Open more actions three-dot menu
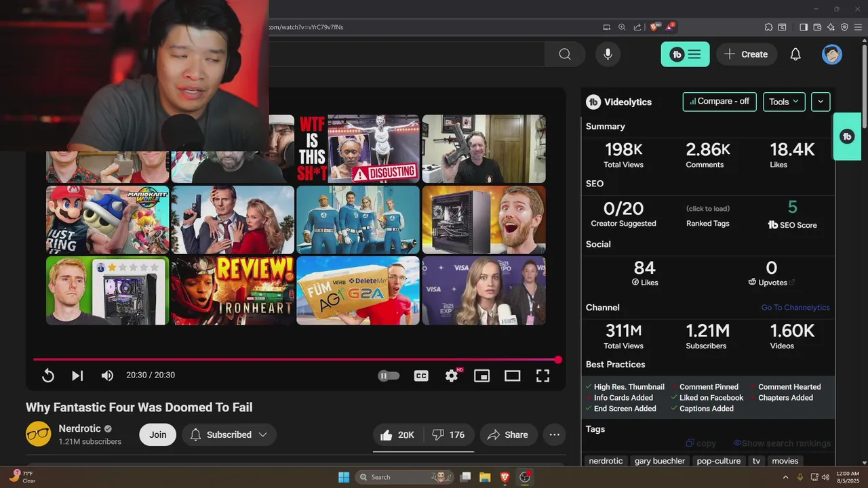The image size is (868, 488). 554,435
